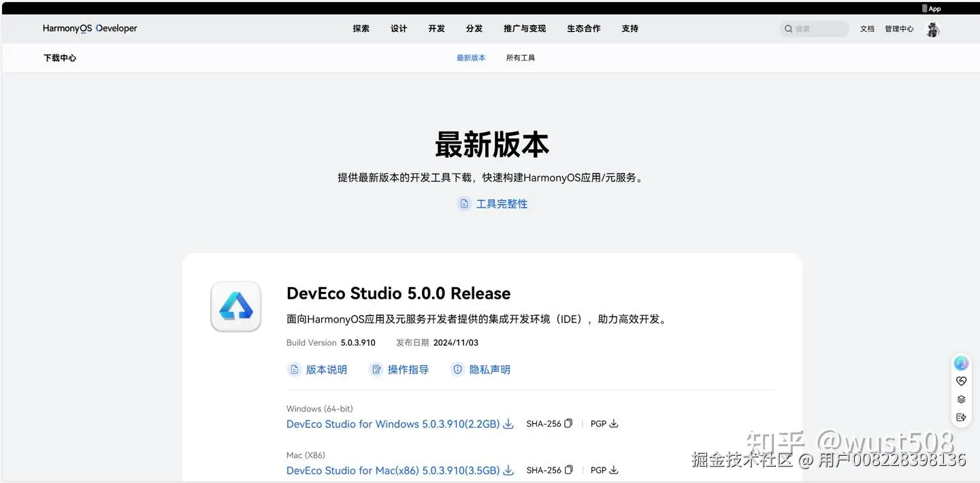
Task: Open the 管理中心 link
Action: point(899,29)
